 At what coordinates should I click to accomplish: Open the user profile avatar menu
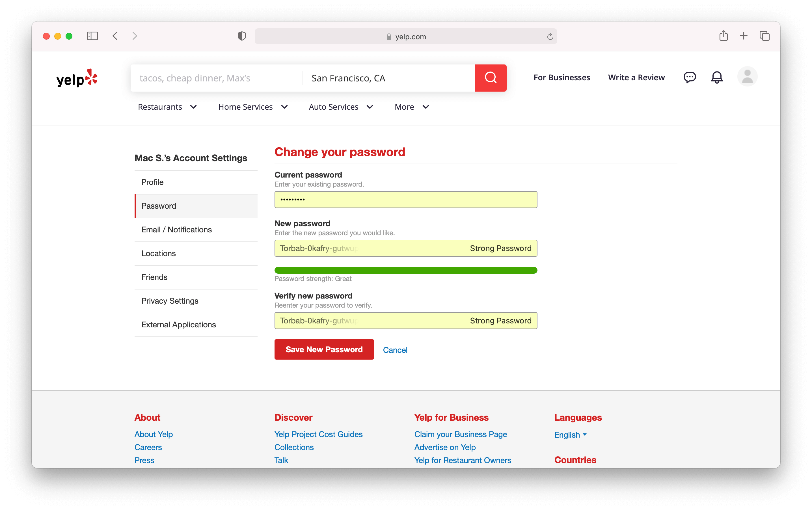point(747,77)
